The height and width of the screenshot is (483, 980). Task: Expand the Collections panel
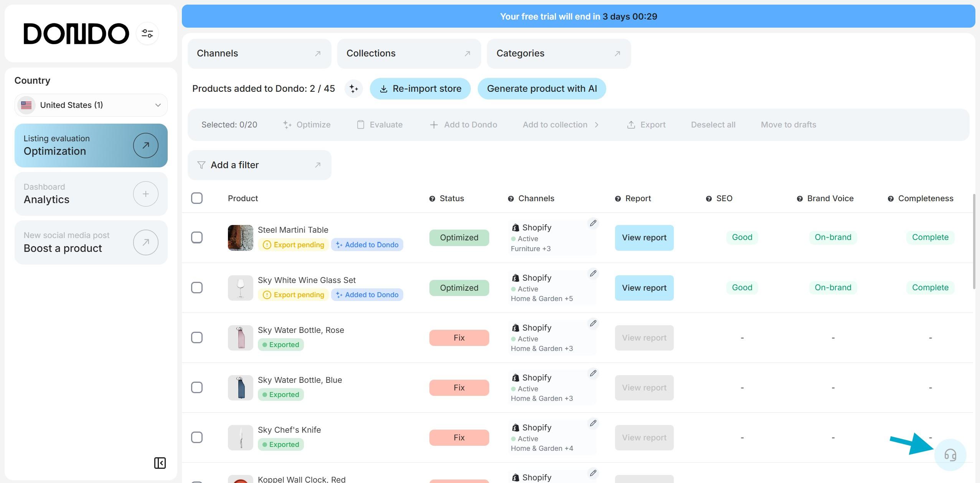click(409, 53)
